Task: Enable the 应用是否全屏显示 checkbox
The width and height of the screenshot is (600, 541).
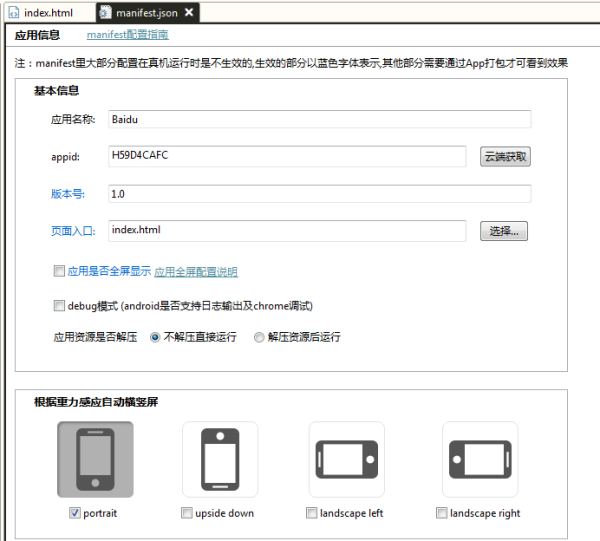Action: 59,271
